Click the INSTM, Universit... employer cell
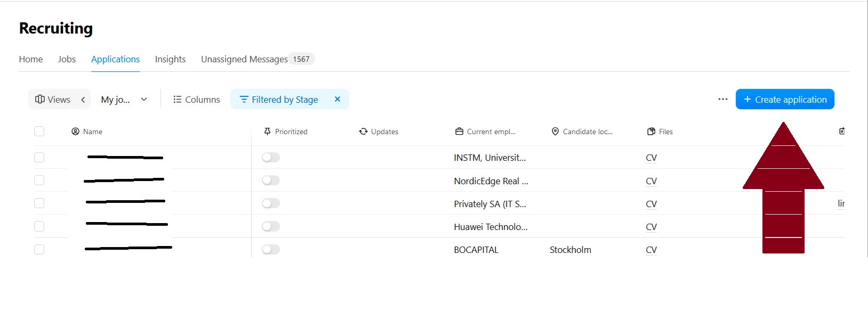 pos(490,158)
